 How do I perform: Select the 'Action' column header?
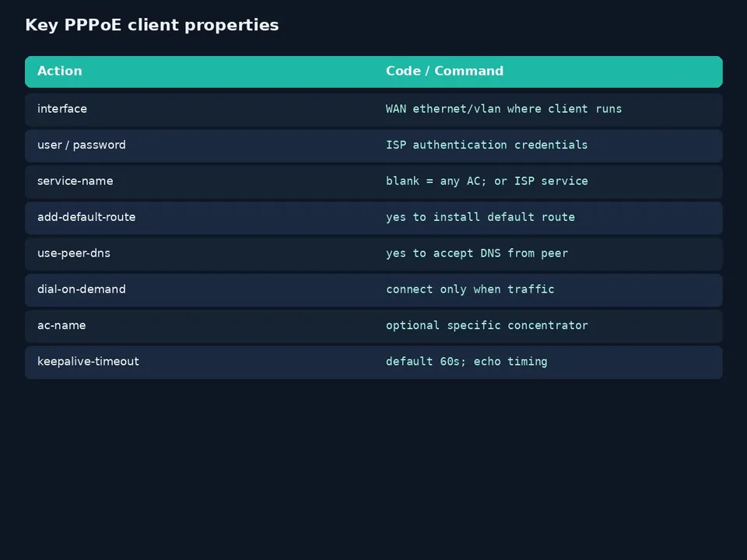[60, 71]
